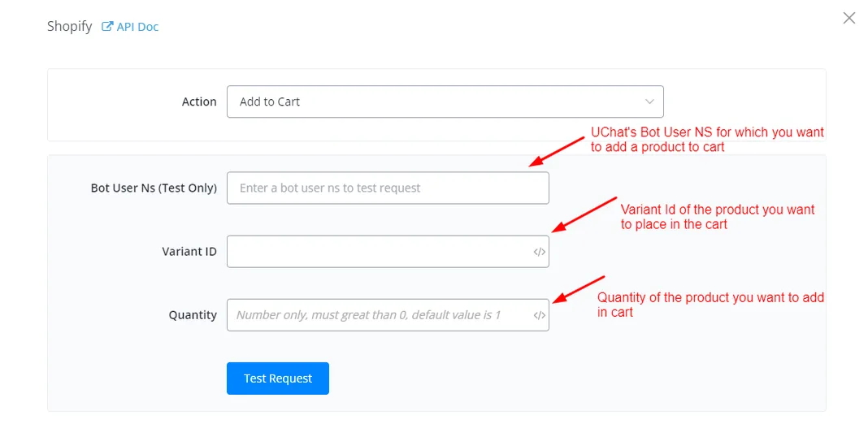Close the Shopify dialog with the X

point(848,18)
